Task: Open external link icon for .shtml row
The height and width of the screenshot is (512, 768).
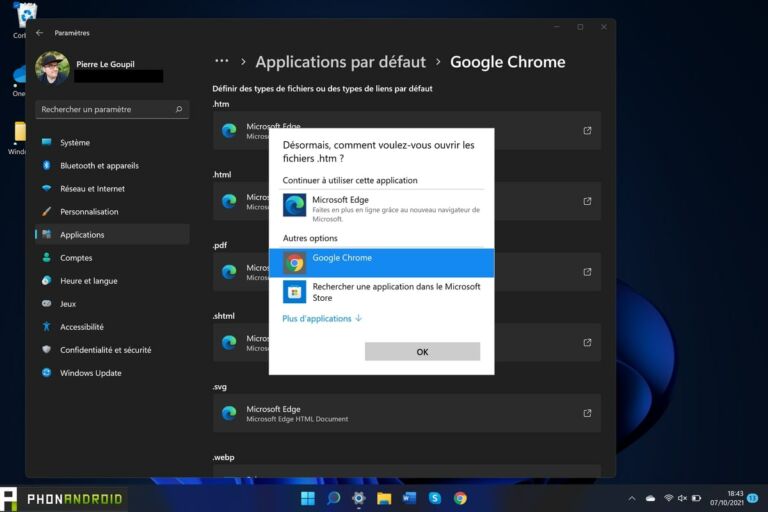Action: [587, 342]
